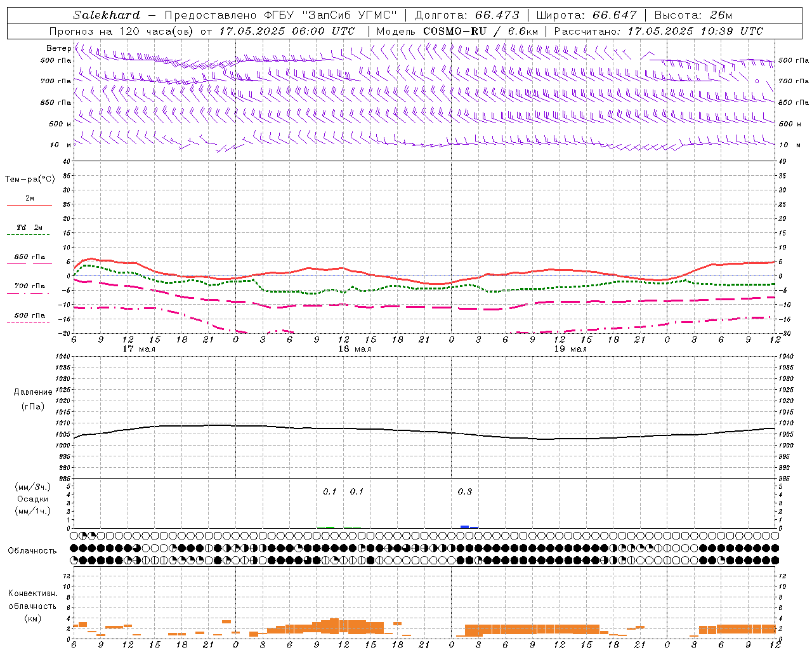The image size is (812, 650).
Task: Click the '(мм/1ч.)' units label
Action: [x=33, y=511]
